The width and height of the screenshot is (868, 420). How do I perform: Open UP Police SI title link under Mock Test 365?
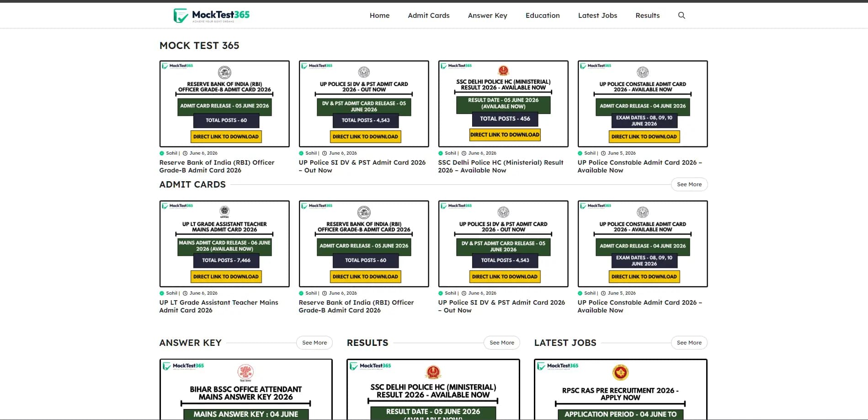coord(362,166)
